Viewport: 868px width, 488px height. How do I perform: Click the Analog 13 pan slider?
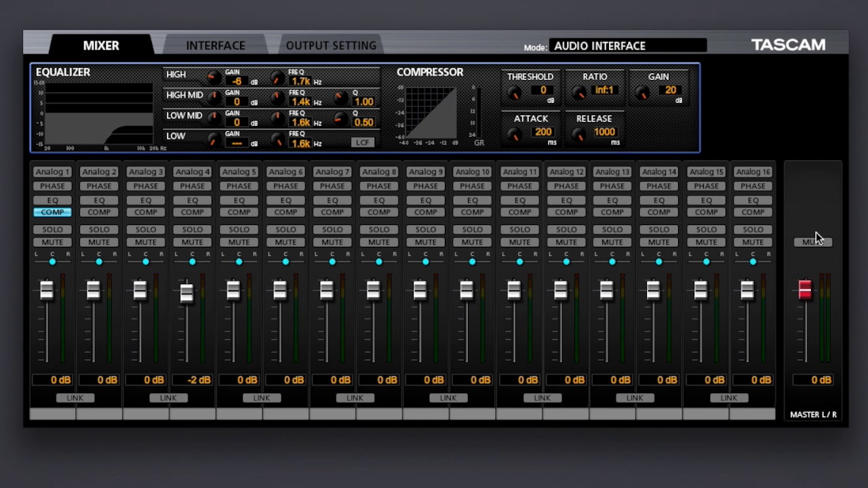coord(612,262)
